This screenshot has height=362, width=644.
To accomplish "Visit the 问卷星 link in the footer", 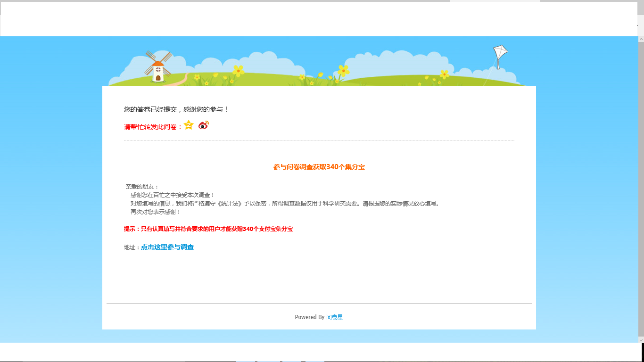I will (335, 317).
